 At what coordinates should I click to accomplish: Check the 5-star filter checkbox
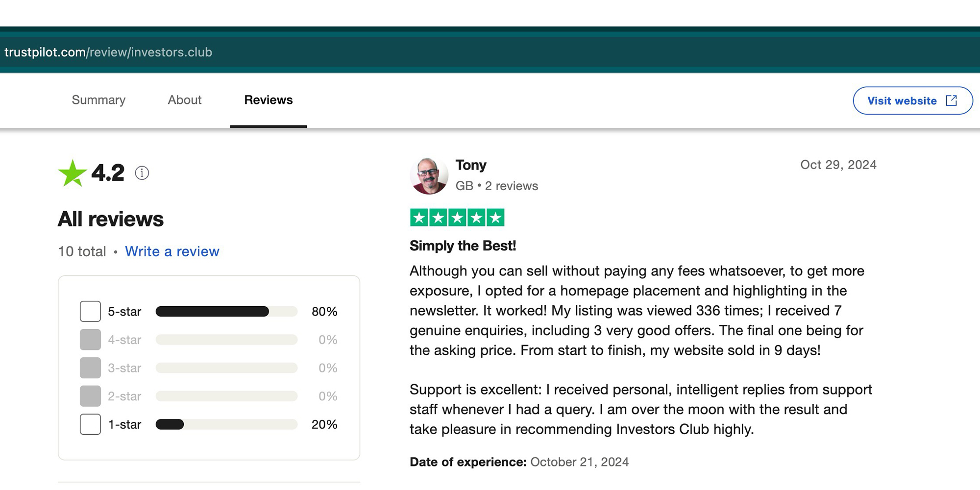pos(90,312)
